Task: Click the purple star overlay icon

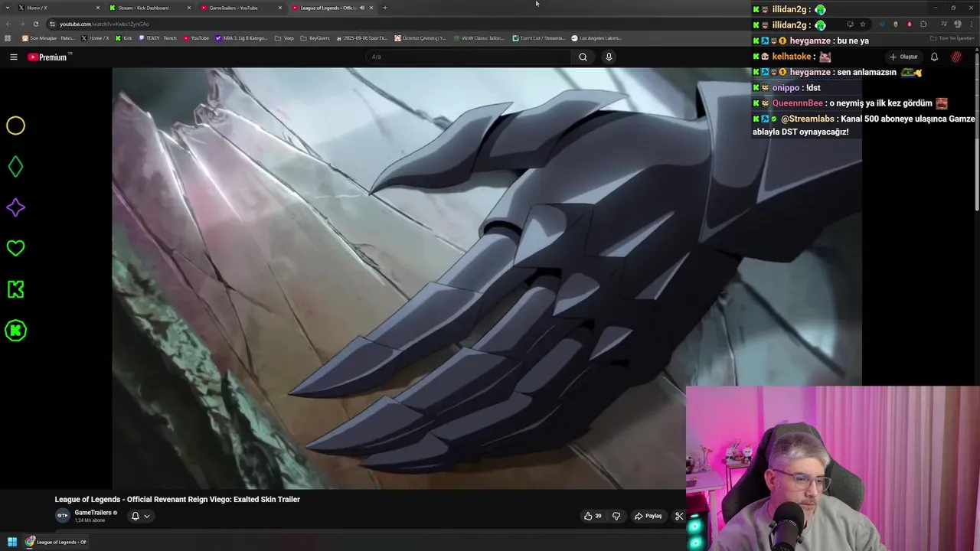Action: click(15, 207)
